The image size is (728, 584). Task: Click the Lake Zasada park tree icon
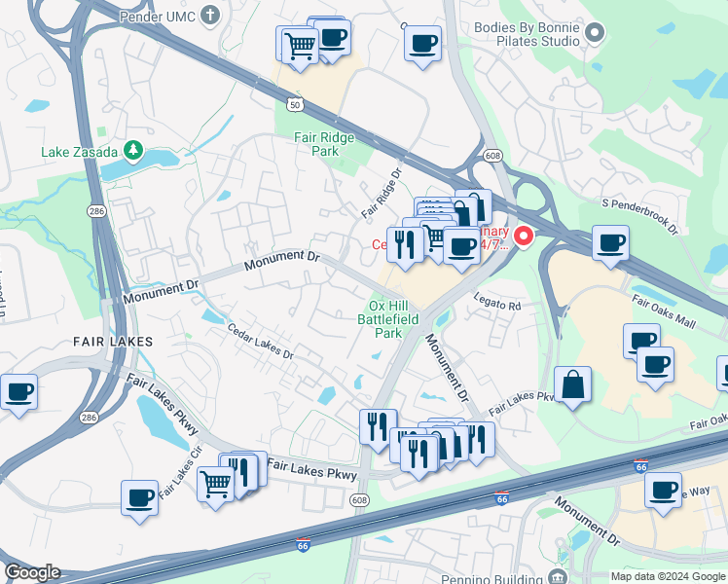pos(132,152)
